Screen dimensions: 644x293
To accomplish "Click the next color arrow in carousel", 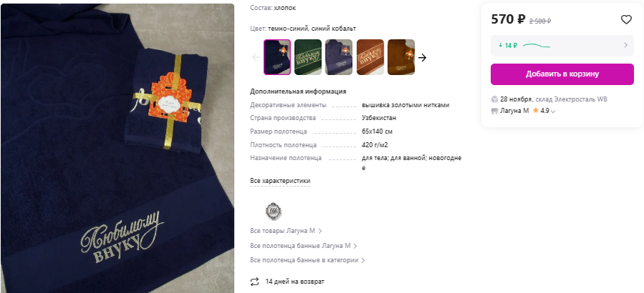I will 422,57.
